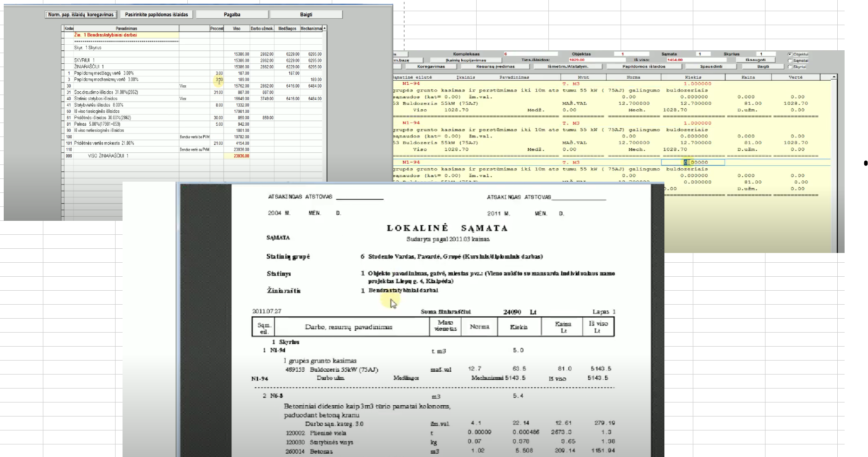
Task: Click the Spausdinti print button
Action: click(x=711, y=67)
